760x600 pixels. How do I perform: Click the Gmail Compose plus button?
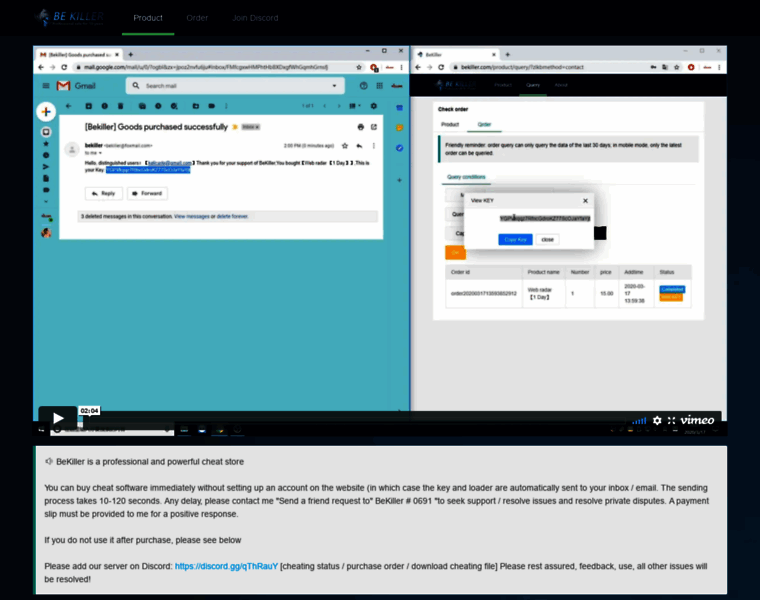(45, 112)
